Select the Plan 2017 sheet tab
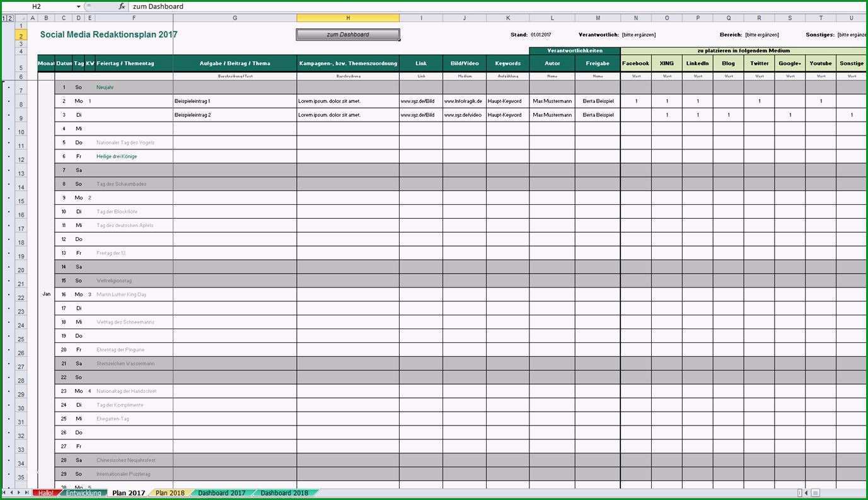The height and width of the screenshot is (500, 868). (129, 493)
